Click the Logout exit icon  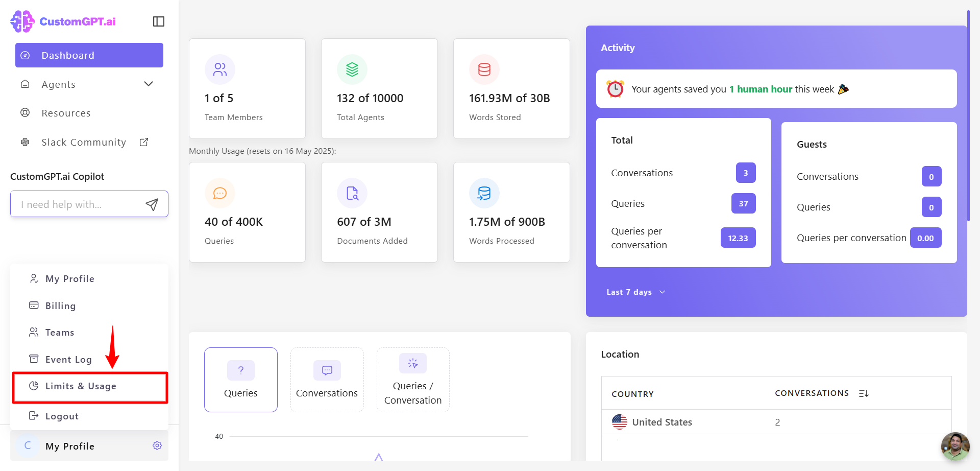pyautogui.click(x=34, y=415)
